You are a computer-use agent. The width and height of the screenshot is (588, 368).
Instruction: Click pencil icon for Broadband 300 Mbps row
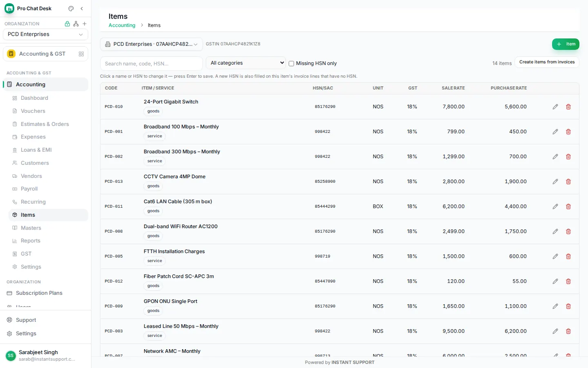555,157
